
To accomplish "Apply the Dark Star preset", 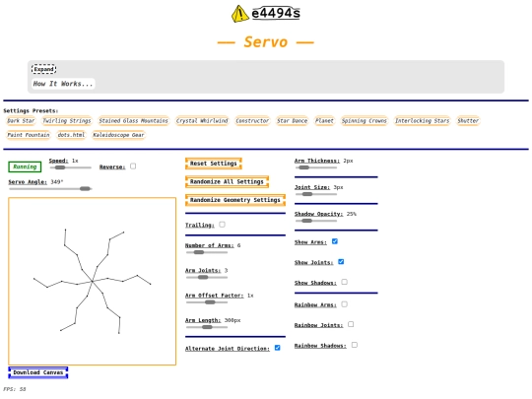I will (21, 121).
